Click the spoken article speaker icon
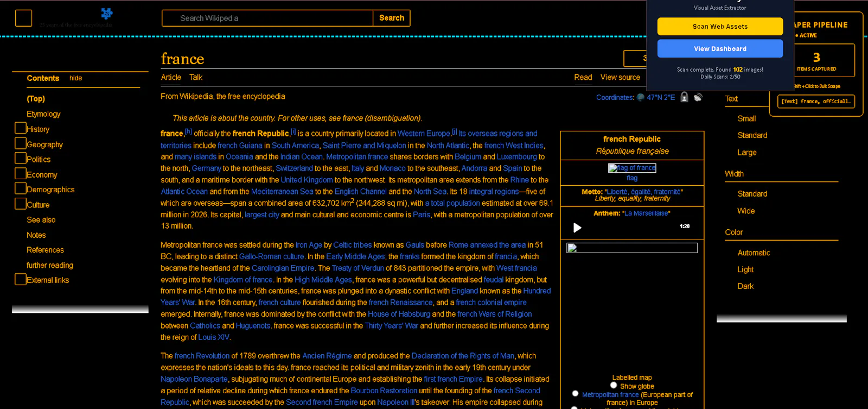The image size is (868, 409). [698, 97]
